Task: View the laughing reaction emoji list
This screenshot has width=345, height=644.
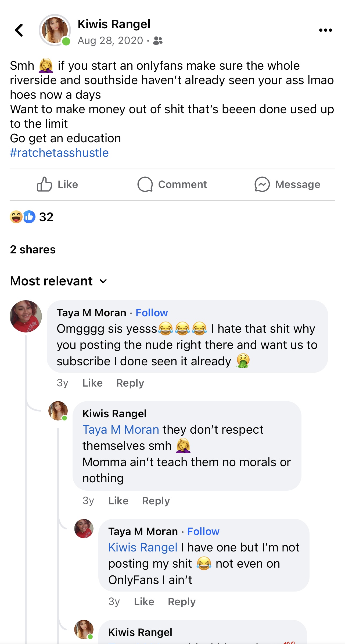Action: (16, 217)
